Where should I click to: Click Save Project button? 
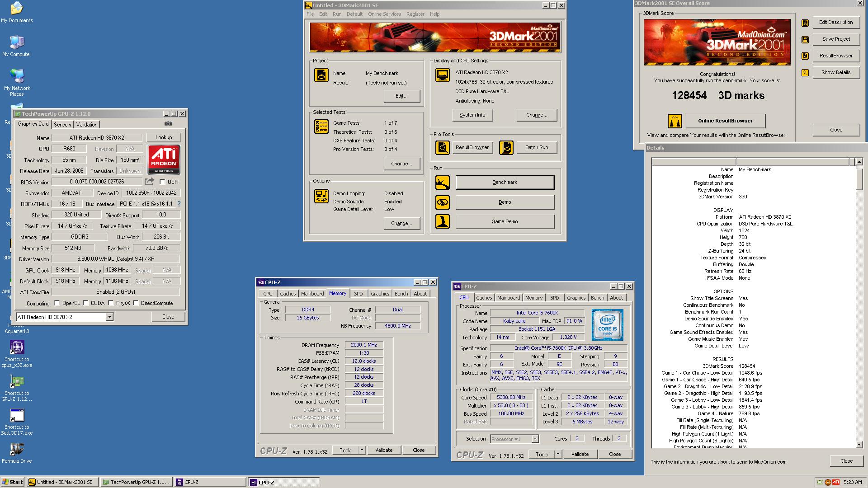pyautogui.click(x=836, y=39)
